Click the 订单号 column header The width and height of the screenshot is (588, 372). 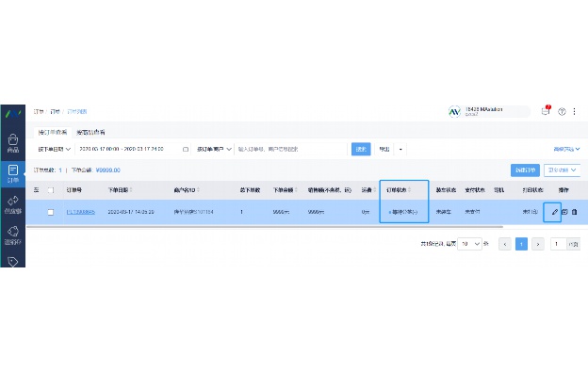(74, 190)
